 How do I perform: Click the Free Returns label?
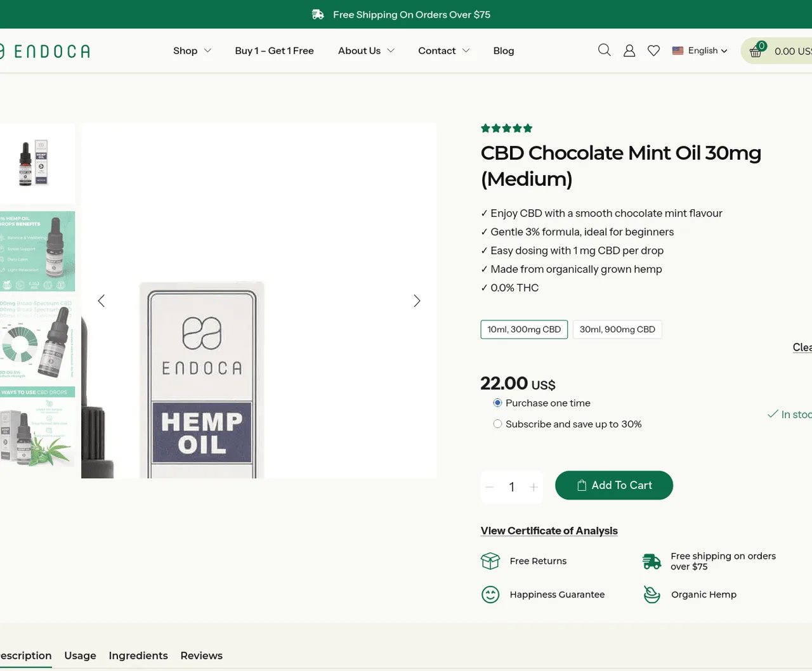[x=538, y=561]
